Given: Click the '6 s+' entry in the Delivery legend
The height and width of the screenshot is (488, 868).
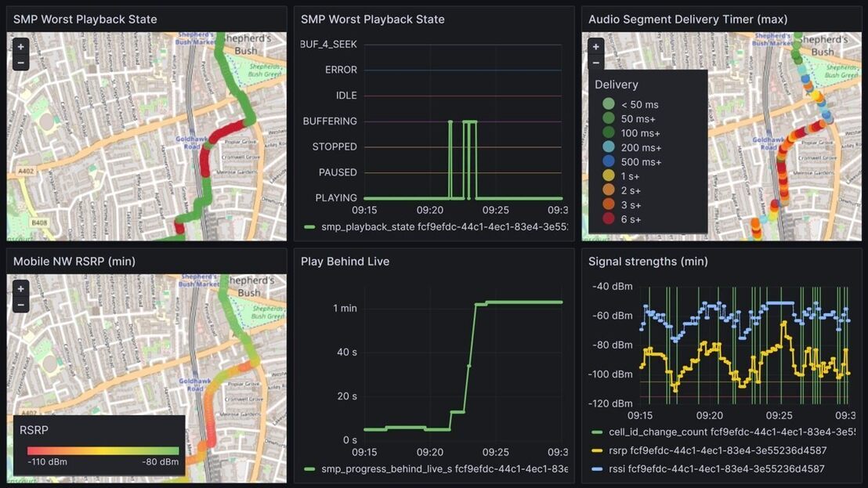Looking at the screenshot, I should (631, 219).
